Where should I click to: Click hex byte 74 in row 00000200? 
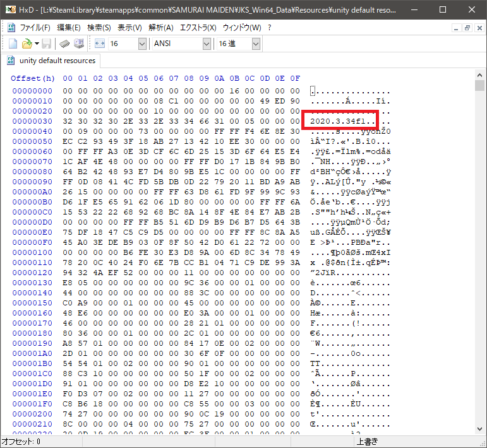tap(68, 414)
